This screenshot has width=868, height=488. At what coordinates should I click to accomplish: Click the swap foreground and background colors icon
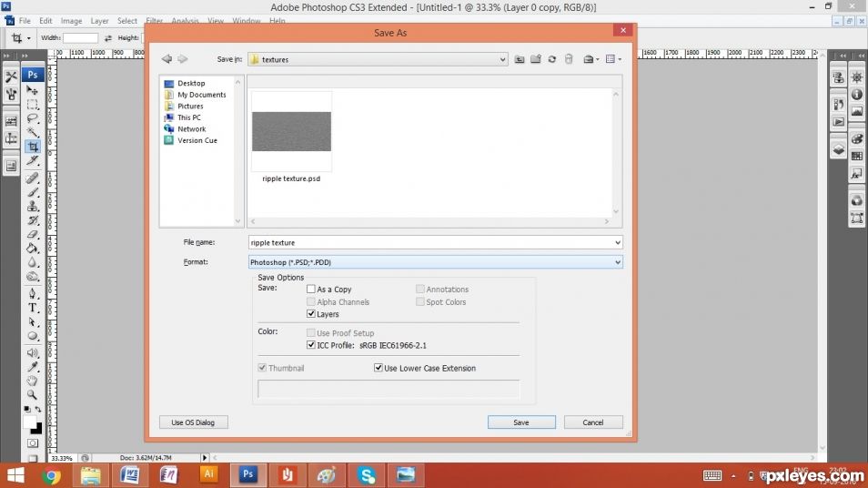(38, 410)
